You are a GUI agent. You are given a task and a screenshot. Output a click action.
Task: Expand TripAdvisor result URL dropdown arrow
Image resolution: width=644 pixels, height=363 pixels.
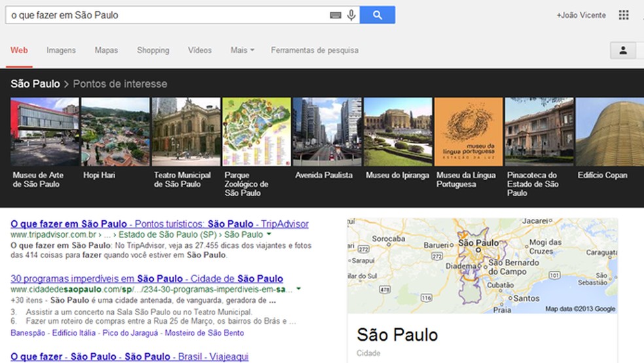coord(269,234)
